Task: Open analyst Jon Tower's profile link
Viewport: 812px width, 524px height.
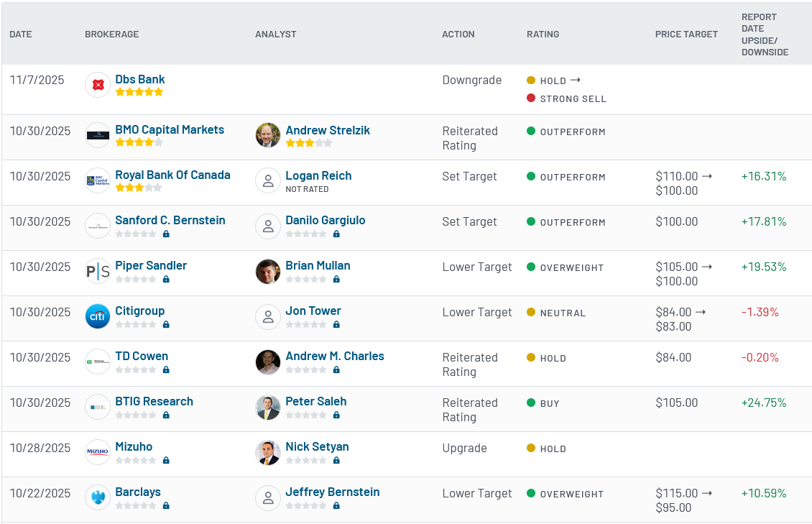Action: [313, 311]
